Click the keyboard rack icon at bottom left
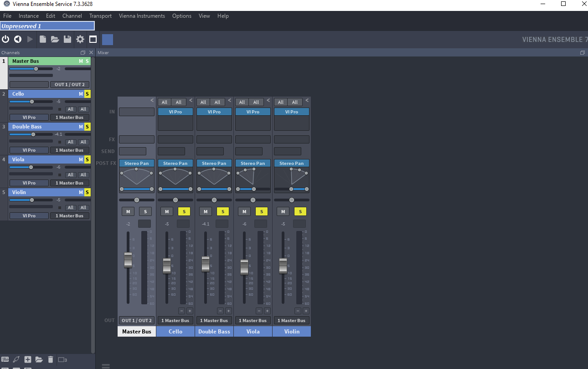 (5, 359)
